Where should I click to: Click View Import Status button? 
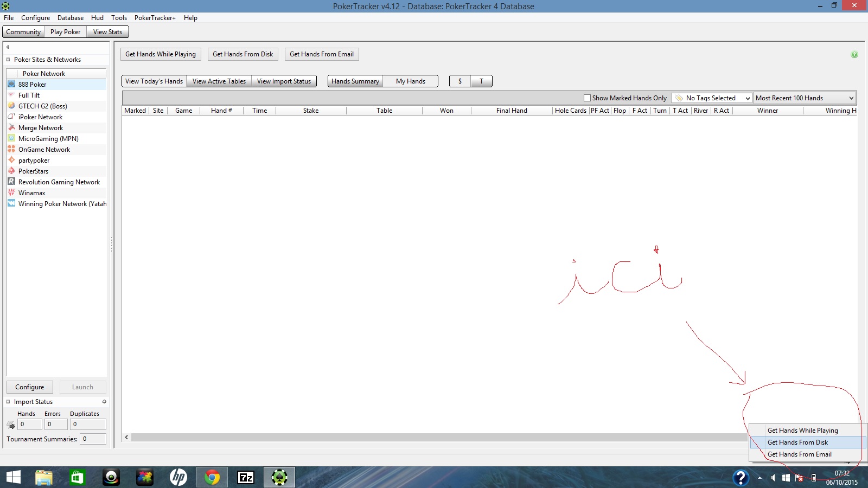284,81
